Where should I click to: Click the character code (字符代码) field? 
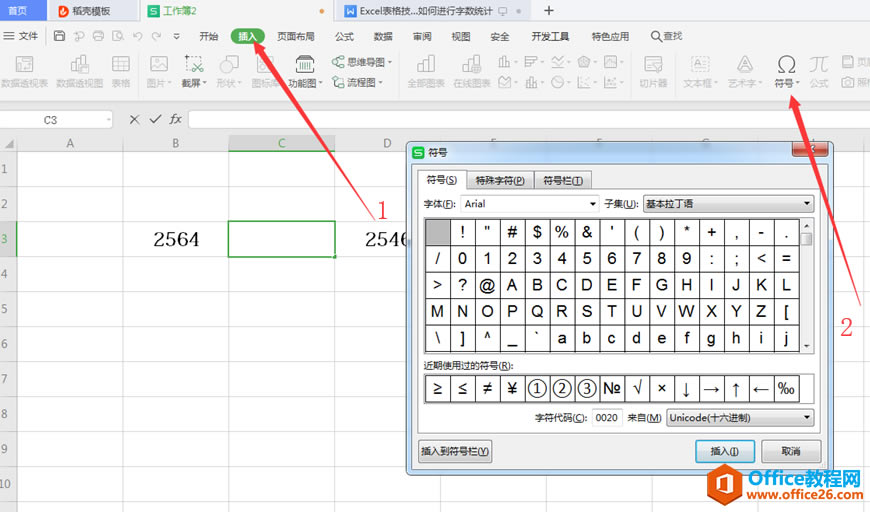(606, 418)
